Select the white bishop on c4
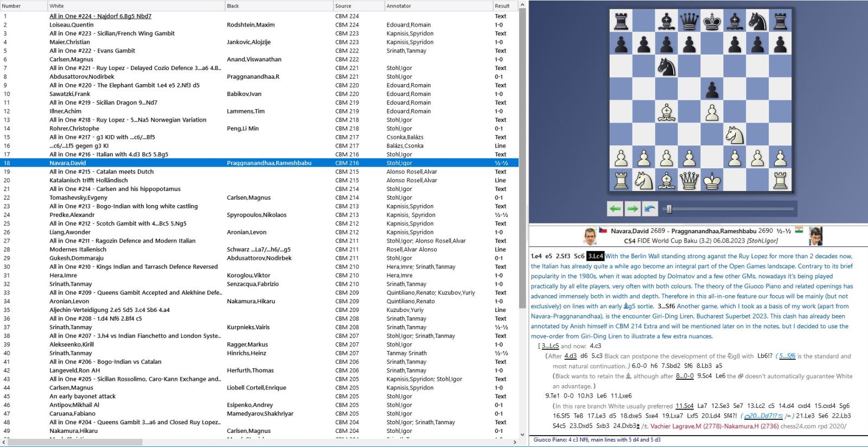Screen dimensions: 868x447 (x=666, y=113)
